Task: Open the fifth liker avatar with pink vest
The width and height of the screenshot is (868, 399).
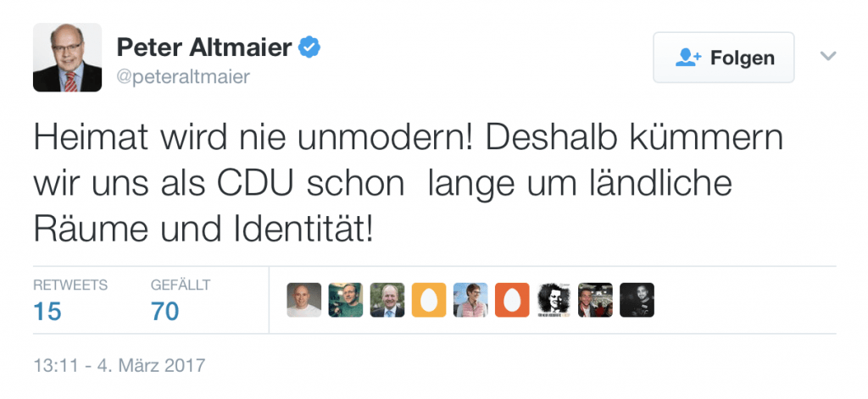Action: [x=470, y=300]
